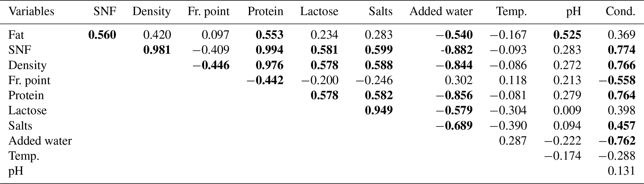The height and width of the screenshot is (184, 644).
Task: Click the Fat row label
Action: 16,35
